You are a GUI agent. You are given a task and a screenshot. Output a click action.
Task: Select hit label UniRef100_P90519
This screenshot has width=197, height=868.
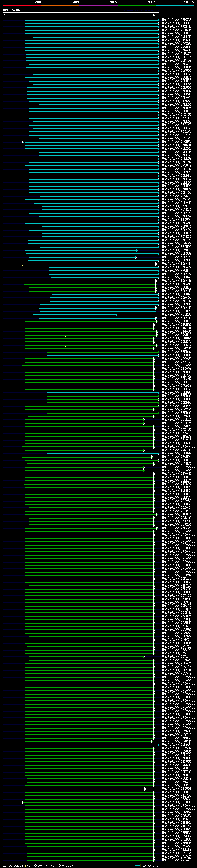pos(177,335)
